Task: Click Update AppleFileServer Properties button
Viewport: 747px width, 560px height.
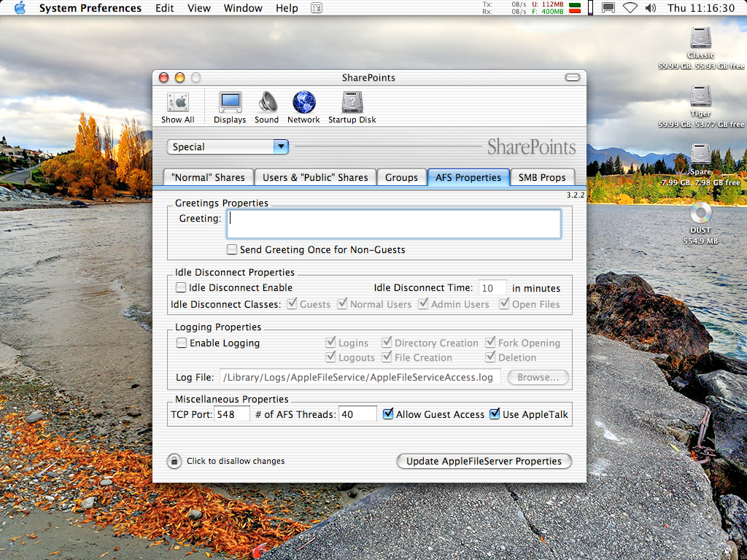Action: point(484,461)
